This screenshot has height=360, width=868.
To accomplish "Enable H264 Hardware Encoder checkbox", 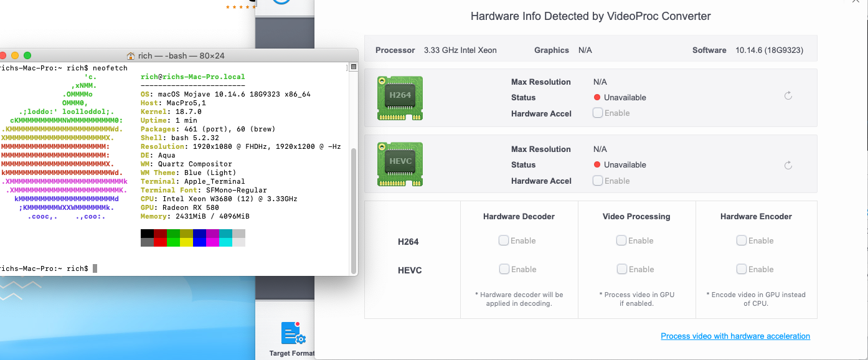I will click(x=742, y=240).
